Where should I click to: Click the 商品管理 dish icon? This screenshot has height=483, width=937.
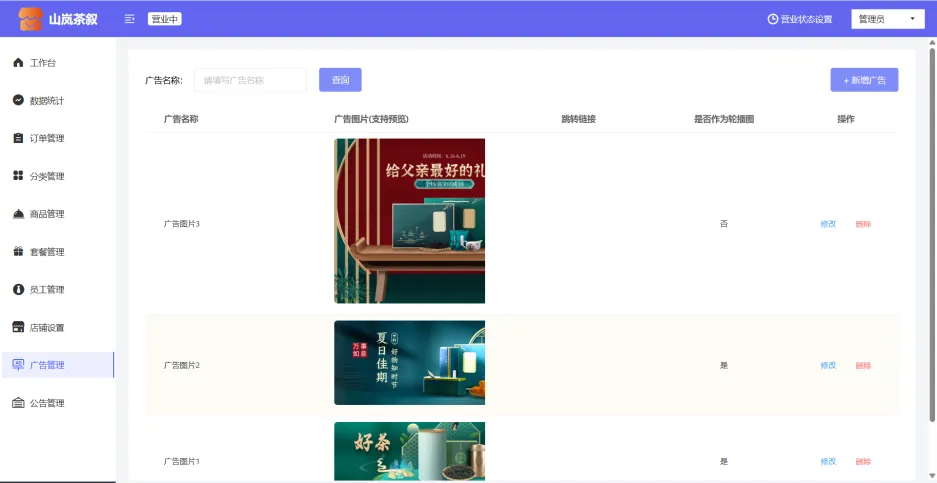click(18, 214)
